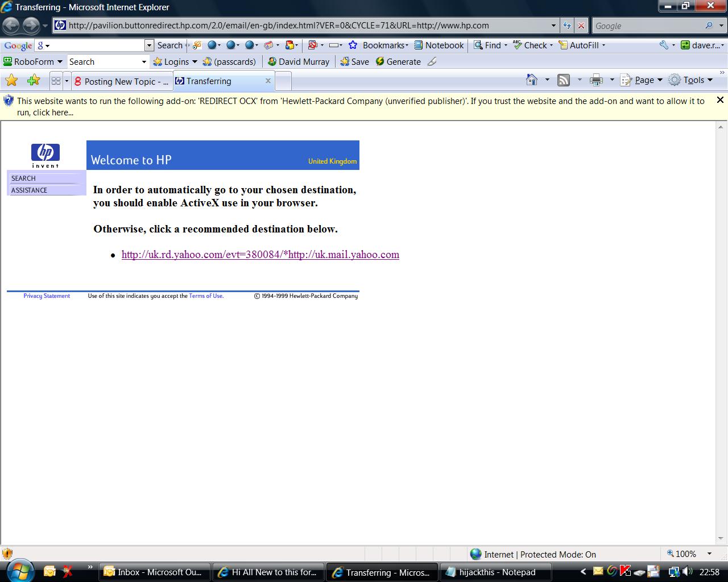Click the network icon in system tray
728x582 pixels.
[674, 572]
